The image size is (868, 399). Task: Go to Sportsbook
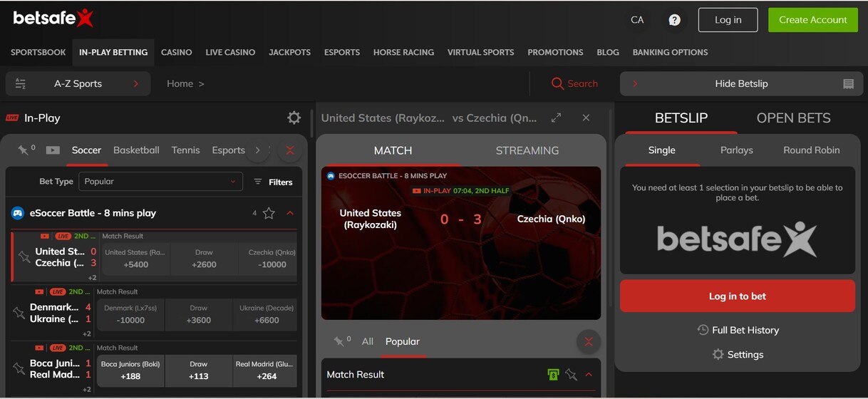coord(38,52)
